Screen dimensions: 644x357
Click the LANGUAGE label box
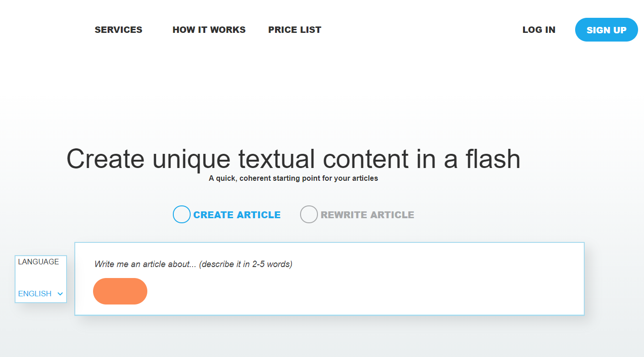38,261
